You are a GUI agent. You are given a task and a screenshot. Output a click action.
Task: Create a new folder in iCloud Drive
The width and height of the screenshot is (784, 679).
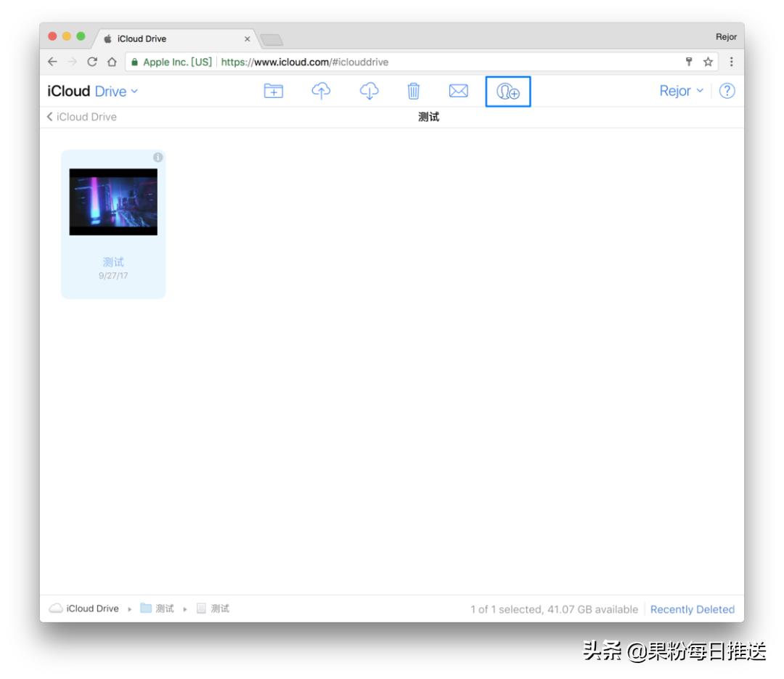pos(273,91)
